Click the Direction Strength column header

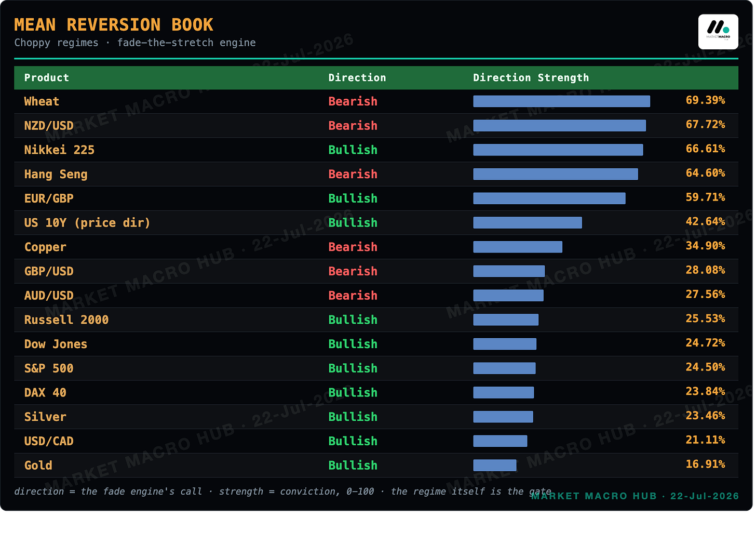[531, 78]
